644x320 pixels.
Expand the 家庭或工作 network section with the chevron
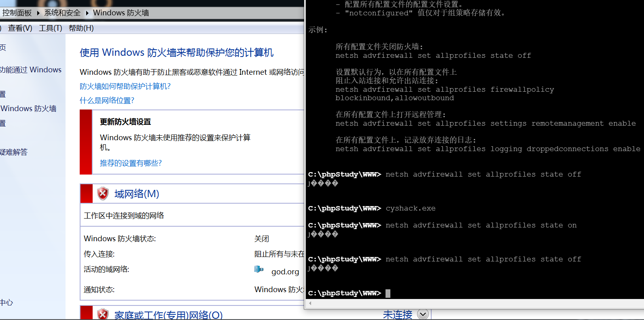423,314
